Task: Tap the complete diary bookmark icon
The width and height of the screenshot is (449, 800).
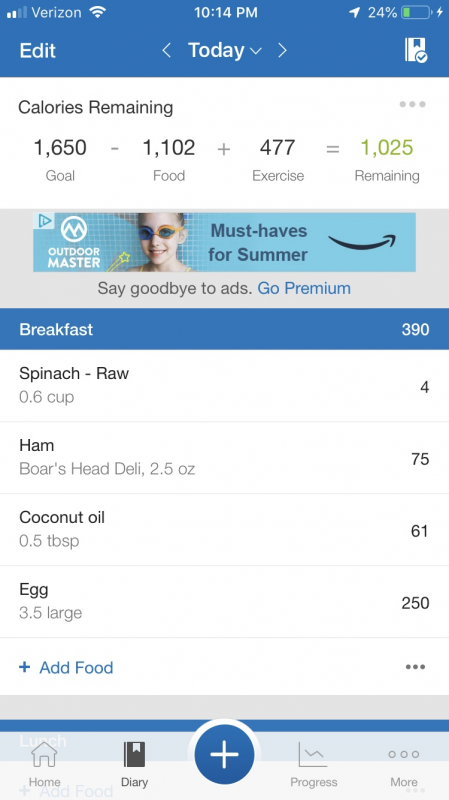Action: pyautogui.click(x=416, y=51)
